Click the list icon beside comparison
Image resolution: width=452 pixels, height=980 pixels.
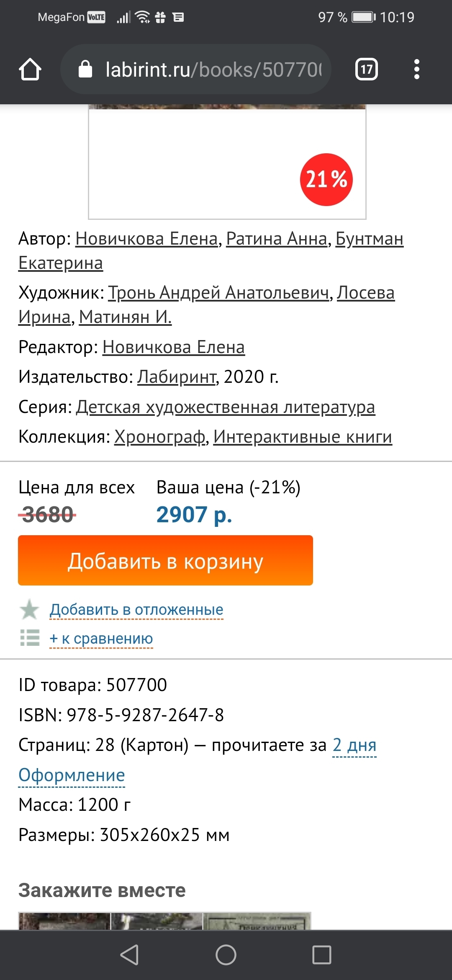(30, 638)
